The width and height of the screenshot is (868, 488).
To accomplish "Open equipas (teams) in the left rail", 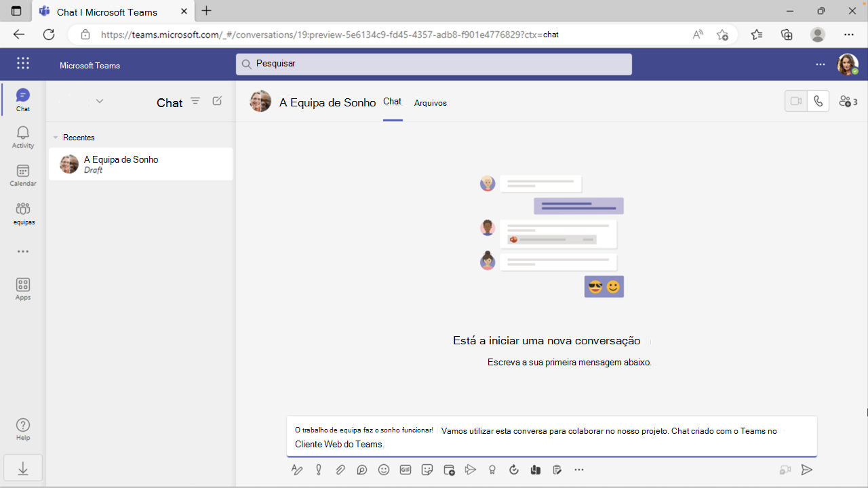I will 23,213.
